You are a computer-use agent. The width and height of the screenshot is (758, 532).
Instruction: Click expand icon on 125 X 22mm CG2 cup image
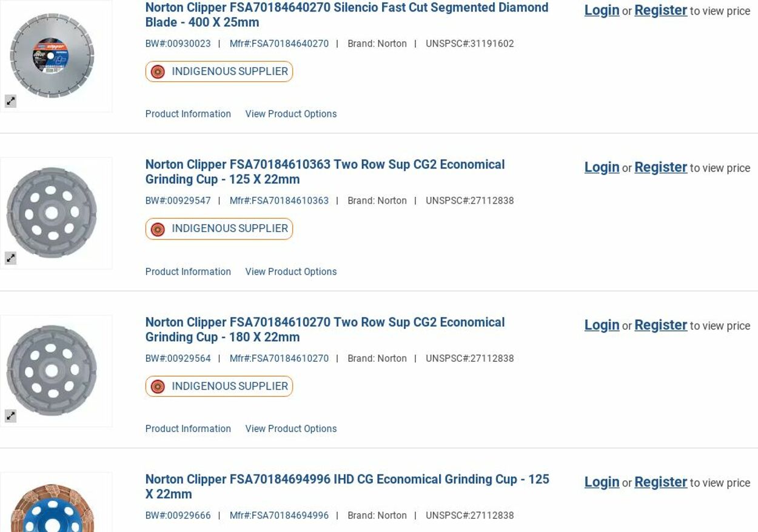tap(10, 258)
